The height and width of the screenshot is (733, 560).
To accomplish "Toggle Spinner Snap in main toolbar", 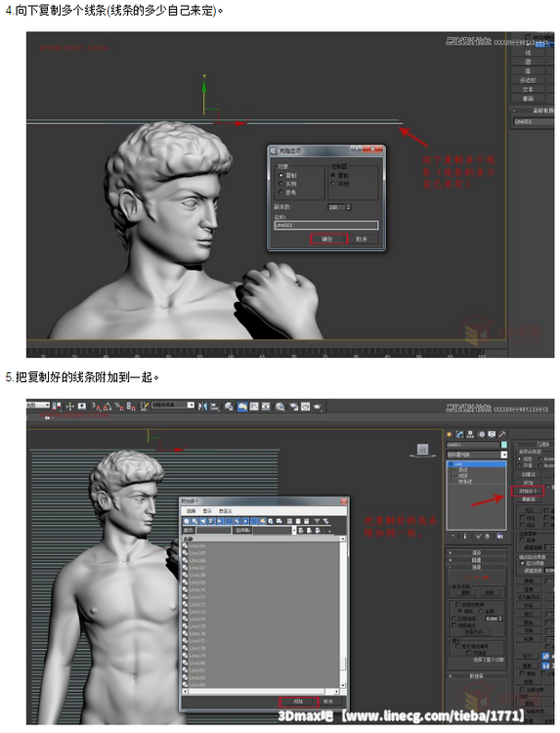I will tap(131, 407).
